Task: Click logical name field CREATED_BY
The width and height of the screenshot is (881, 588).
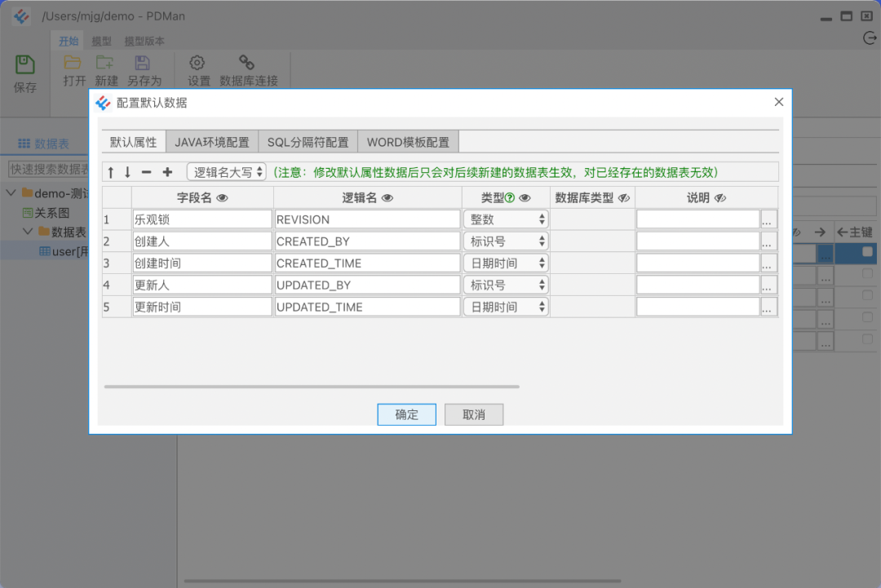Action: (367, 241)
